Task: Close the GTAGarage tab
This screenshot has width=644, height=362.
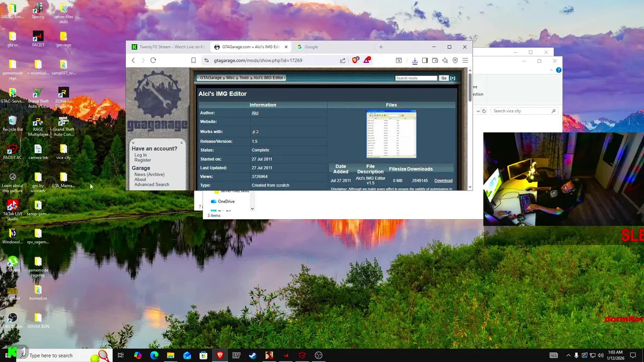Action: tap(286, 47)
